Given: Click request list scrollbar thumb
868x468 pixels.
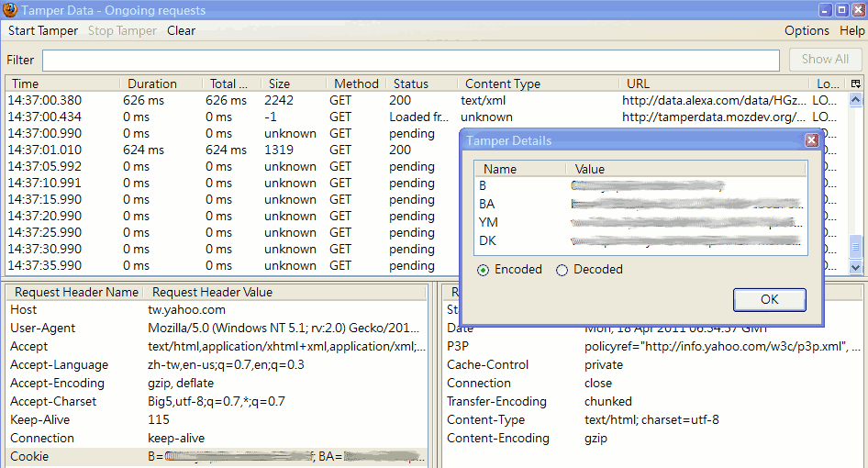Looking at the screenshot, I should coord(856,246).
